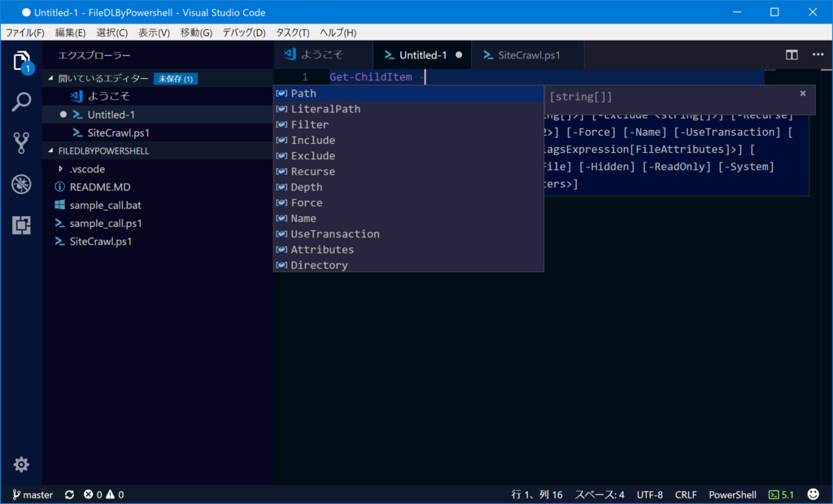The width and height of the screenshot is (833, 504).
Task: Click the line and column indicator 行 1、列 16
Action: (537, 494)
